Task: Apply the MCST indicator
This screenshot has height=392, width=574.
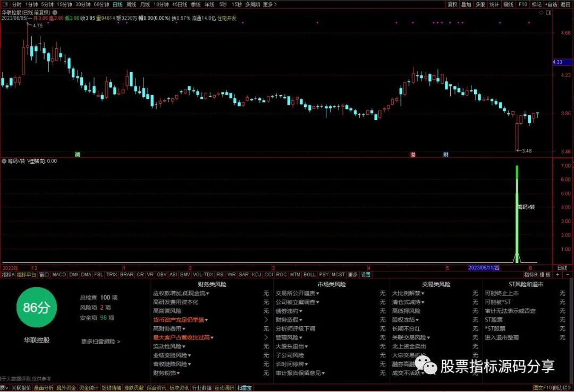Action: point(338,275)
